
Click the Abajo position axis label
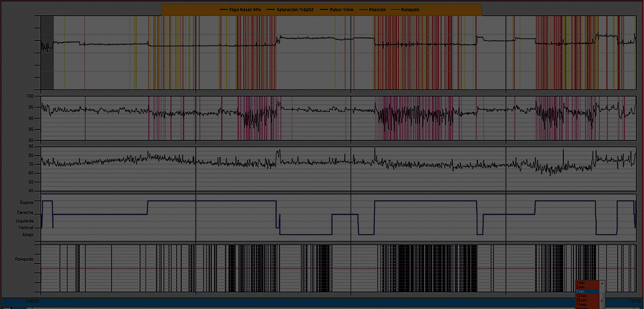tap(28, 235)
